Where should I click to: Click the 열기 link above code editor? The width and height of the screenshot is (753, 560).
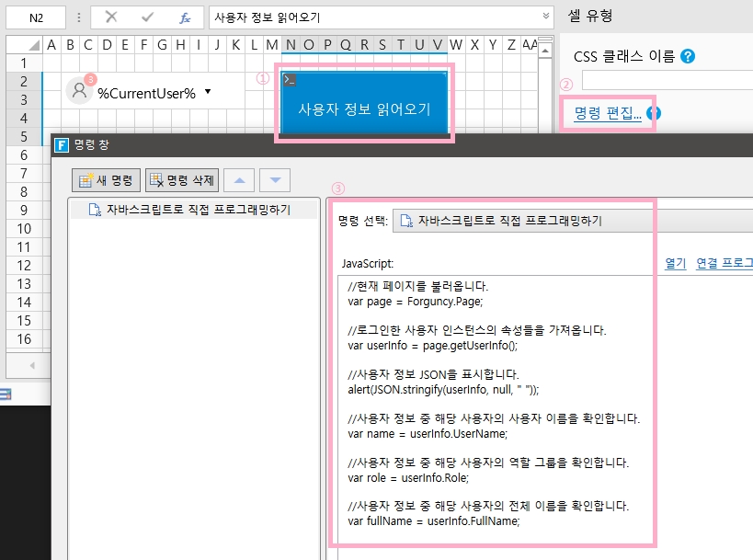675,263
